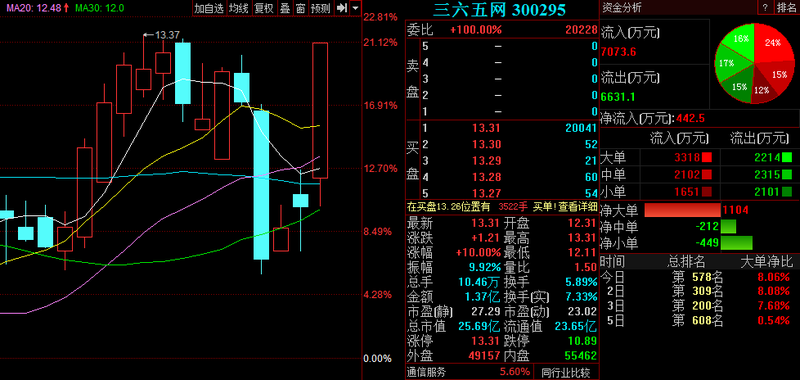Click the red 净大单 bar
Image resolution: width=800 pixels, height=380 pixels.
[682, 210]
